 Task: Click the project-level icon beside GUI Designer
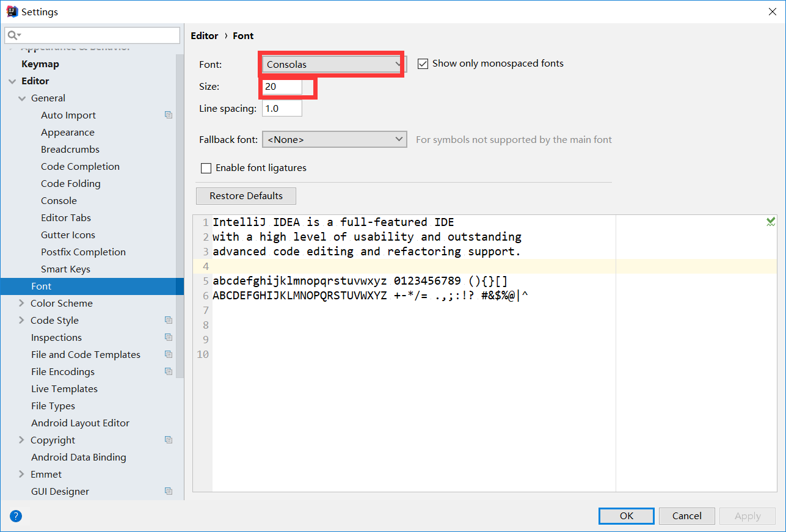169,491
